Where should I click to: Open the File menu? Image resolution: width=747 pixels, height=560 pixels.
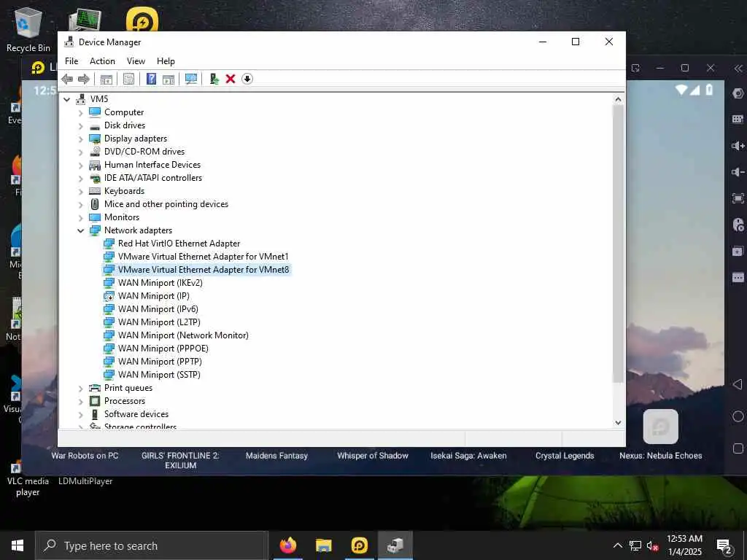coord(71,61)
